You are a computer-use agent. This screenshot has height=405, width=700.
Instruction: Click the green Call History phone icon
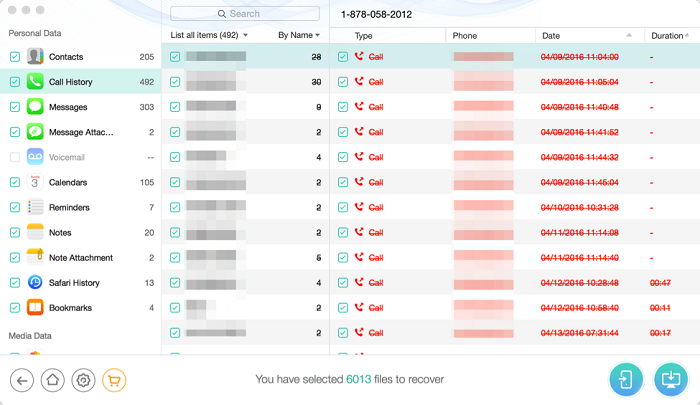coord(35,82)
